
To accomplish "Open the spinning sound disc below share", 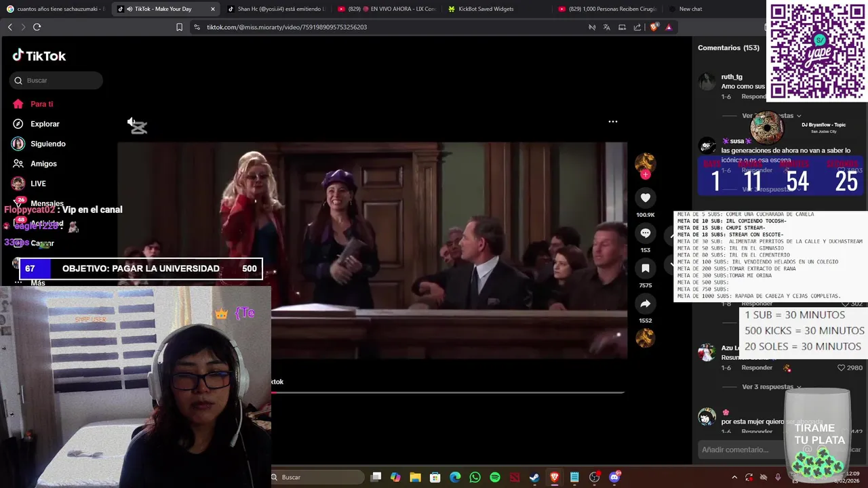I will 645,337.
